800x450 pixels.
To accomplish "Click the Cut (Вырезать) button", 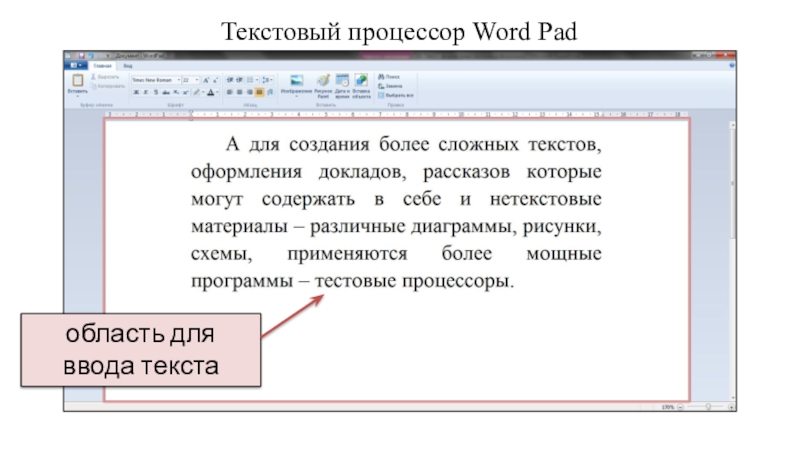I will [x=106, y=77].
